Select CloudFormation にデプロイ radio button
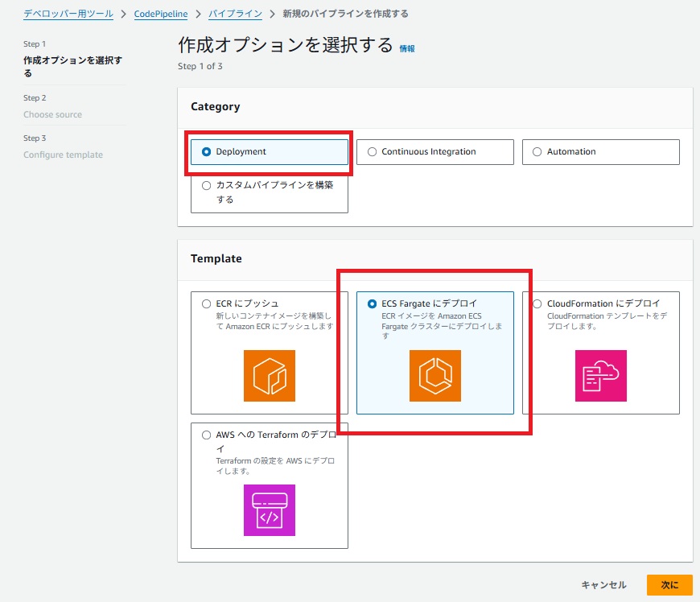This screenshot has width=700, height=602. point(537,303)
